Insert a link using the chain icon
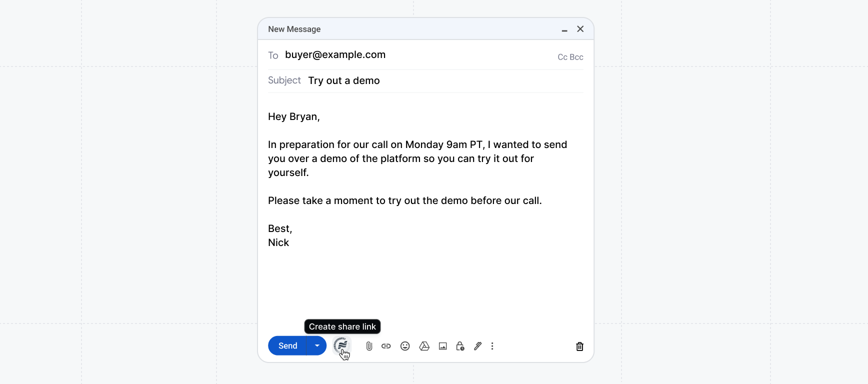 coord(386,346)
